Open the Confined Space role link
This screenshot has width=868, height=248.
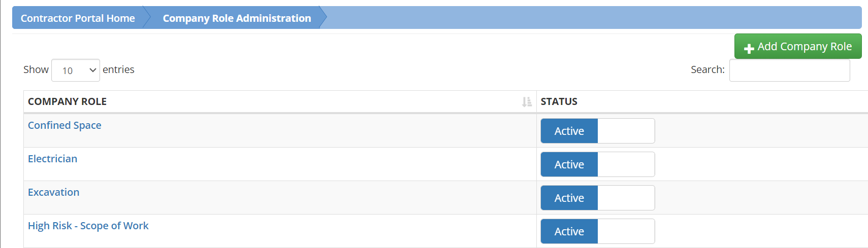click(65, 125)
